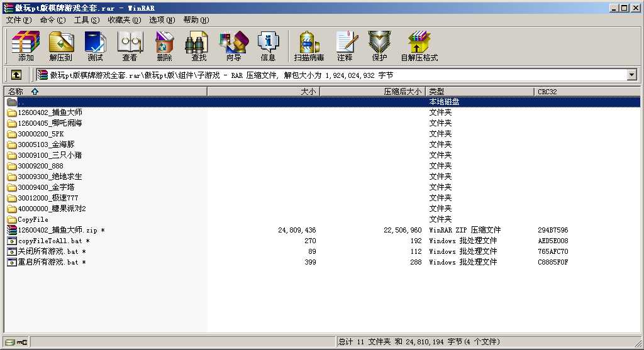Select the CopyFile folder name
The width and height of the screenshot is (644, 350).
(33, 219)
